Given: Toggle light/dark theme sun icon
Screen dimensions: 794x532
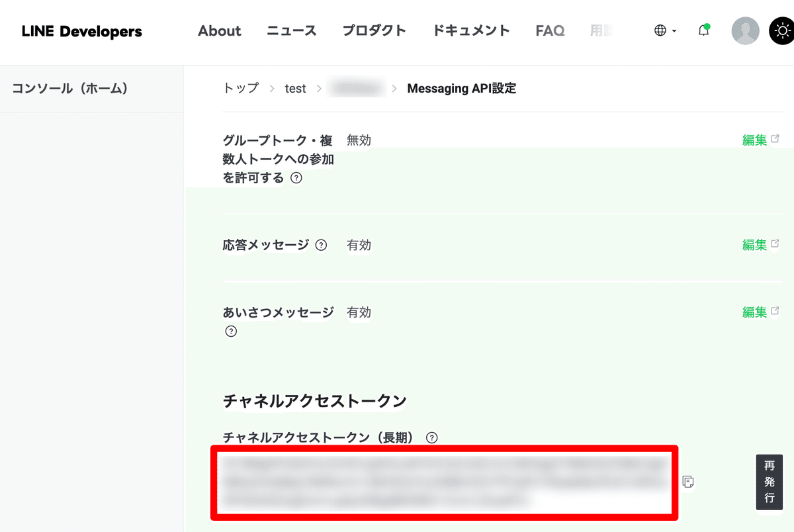Looking at the screenshot, I should (782, 31).
